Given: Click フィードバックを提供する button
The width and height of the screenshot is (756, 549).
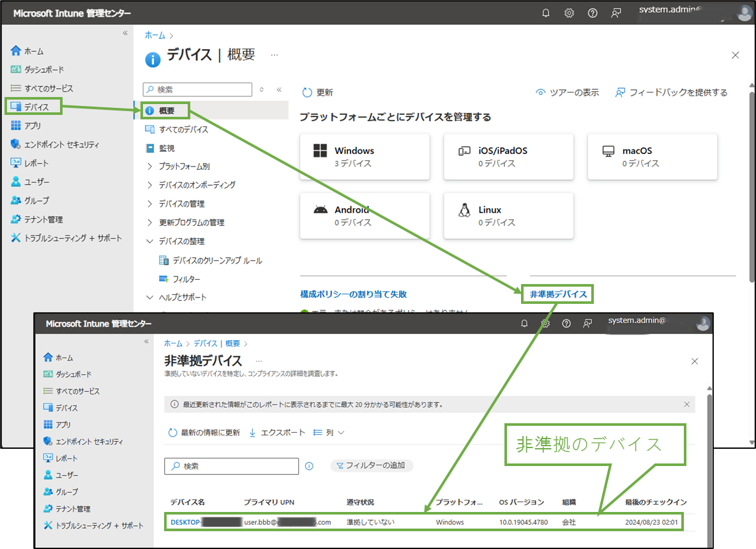Looking at the screenshot, I should click(x=671, y=92).
